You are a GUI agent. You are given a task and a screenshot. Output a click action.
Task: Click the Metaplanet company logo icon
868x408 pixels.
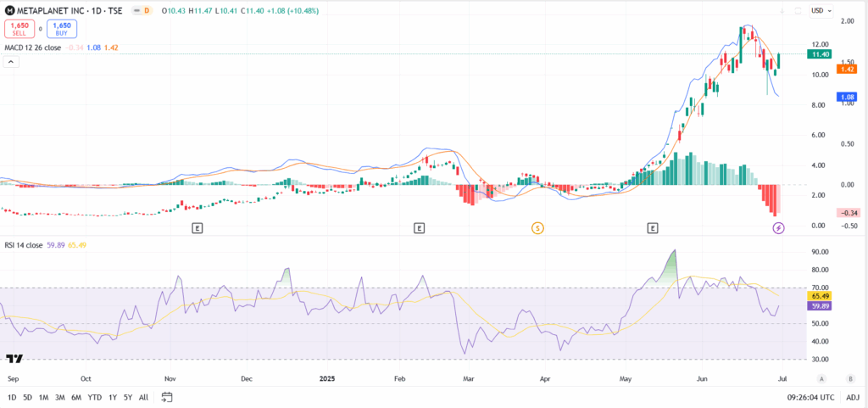coord(10,10)
